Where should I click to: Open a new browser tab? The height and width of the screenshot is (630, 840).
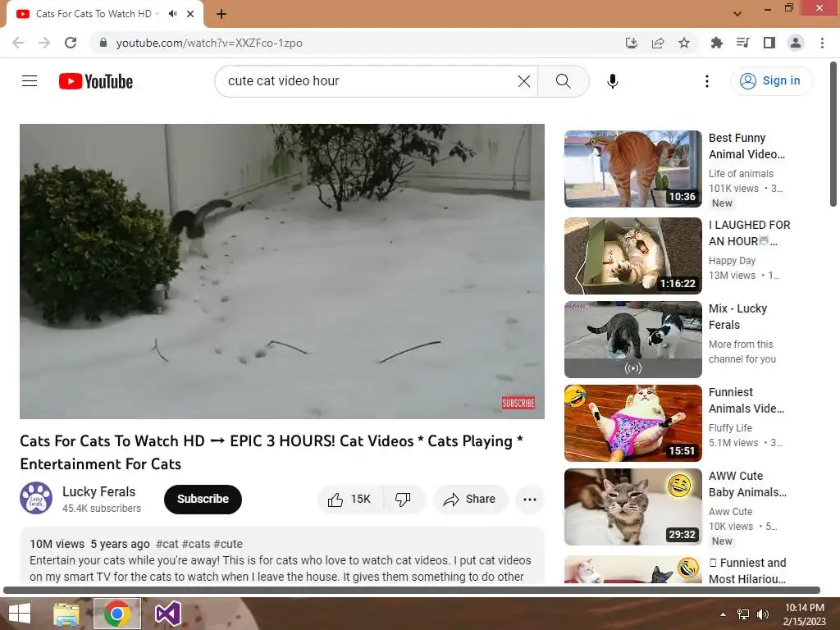point(221,14)
